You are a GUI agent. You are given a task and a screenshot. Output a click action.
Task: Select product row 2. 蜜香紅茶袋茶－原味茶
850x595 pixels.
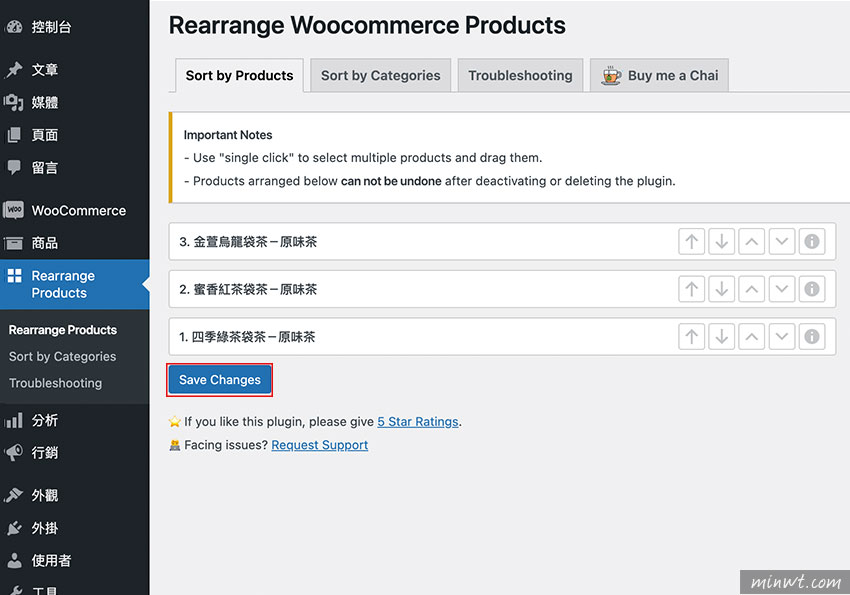click(502, 289)
